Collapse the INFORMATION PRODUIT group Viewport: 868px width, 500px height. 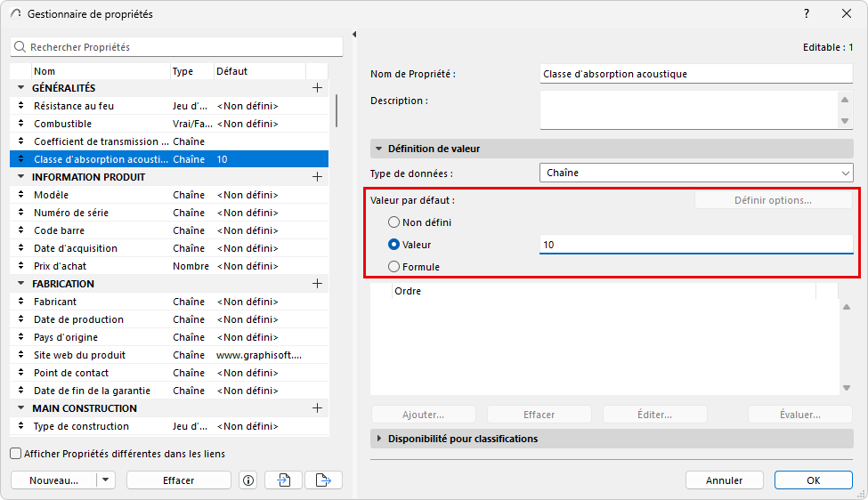[21, 176]
